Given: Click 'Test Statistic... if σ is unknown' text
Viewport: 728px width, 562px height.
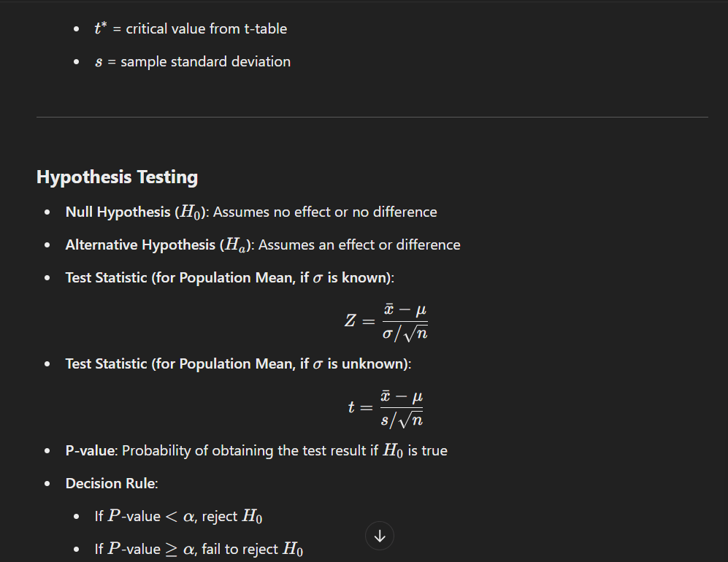Looking at the screenshot, I should (238, 363).
